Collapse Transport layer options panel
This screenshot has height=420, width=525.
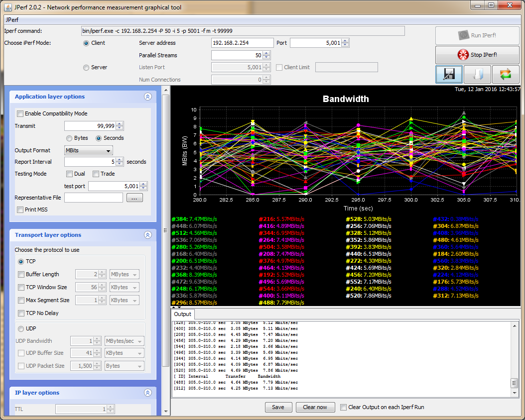[147, 235]
